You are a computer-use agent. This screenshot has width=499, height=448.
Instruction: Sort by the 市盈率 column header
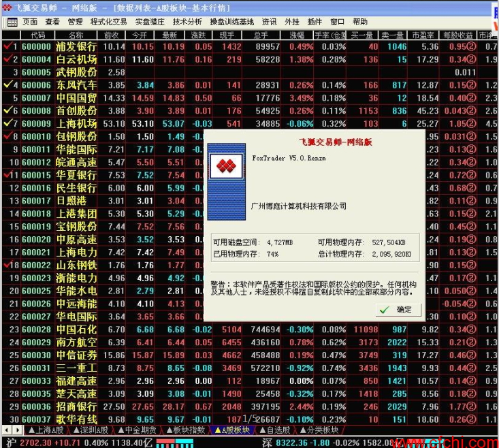(x=423, y=35)
